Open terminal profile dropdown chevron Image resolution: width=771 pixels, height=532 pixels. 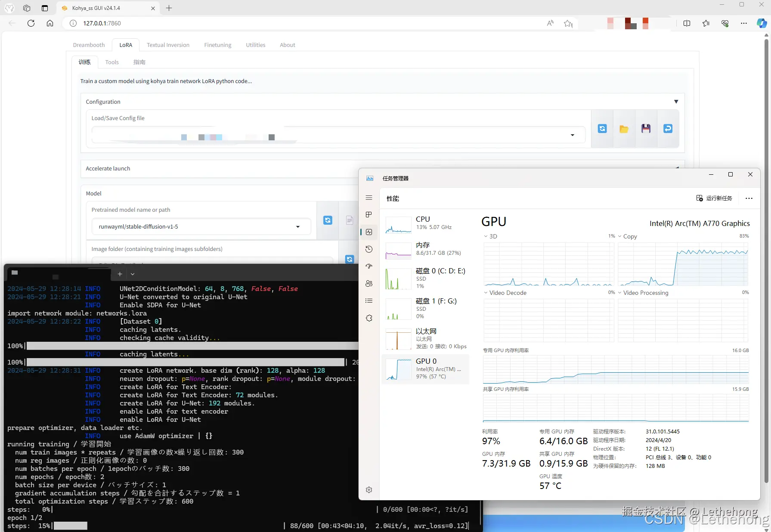click(133, 274)
